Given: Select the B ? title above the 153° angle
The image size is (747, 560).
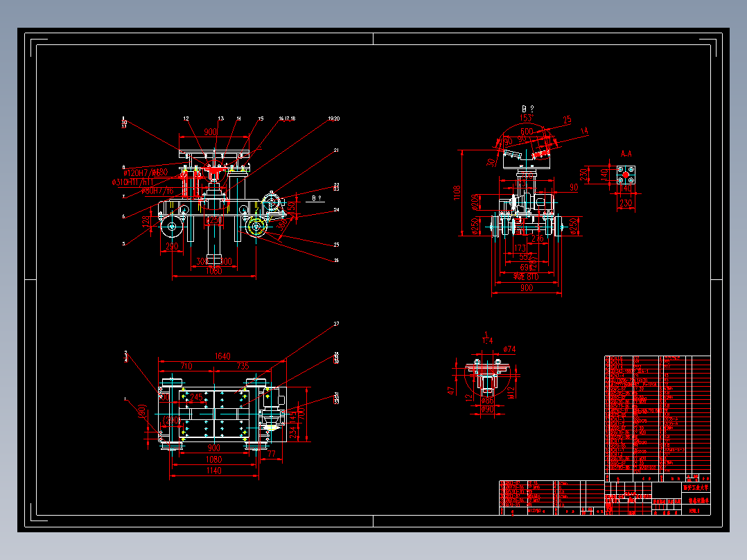Looking at the screenshot, I should (x=528, y=109).
